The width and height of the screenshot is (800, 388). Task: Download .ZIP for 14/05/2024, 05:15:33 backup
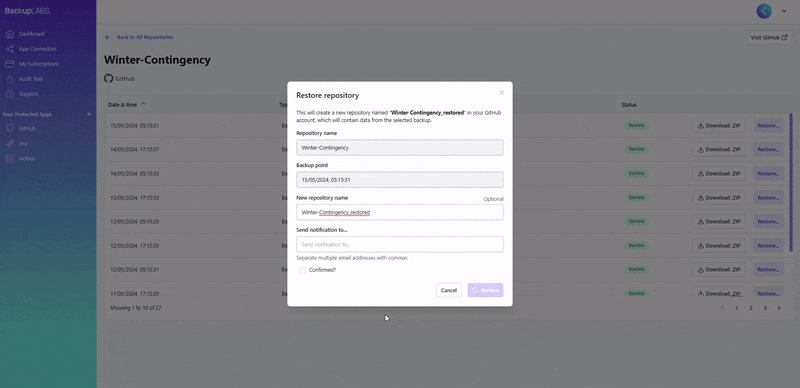pos(718,174)
